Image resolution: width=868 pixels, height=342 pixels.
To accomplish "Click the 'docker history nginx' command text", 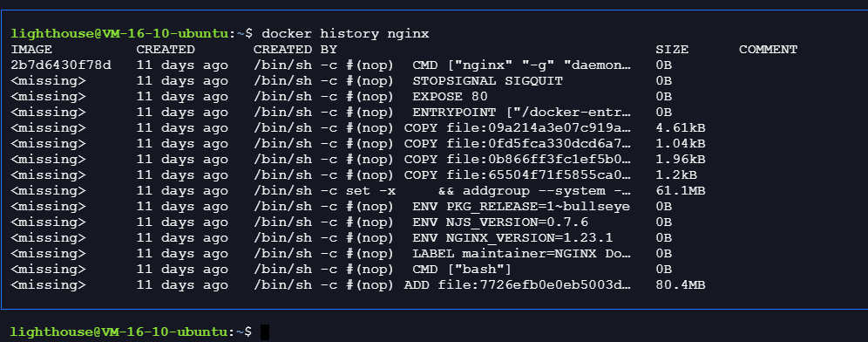I will click(345, 34).
